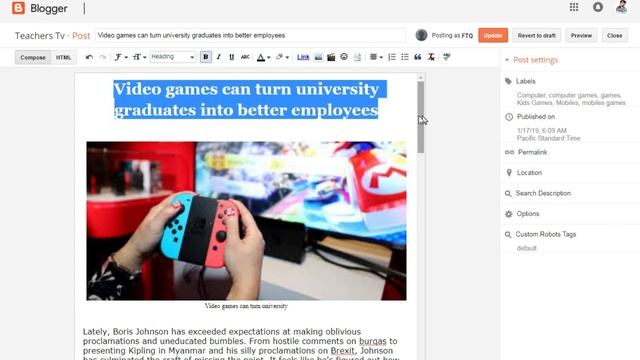
Task: Select the Nintendo Switch image in post
Action: [246, 221]
